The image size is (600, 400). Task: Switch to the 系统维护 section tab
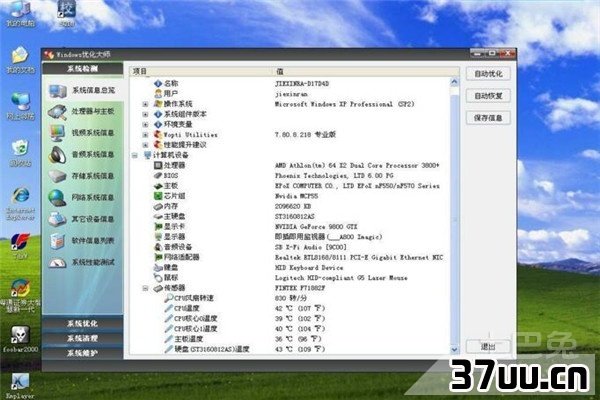pos(82,353)
